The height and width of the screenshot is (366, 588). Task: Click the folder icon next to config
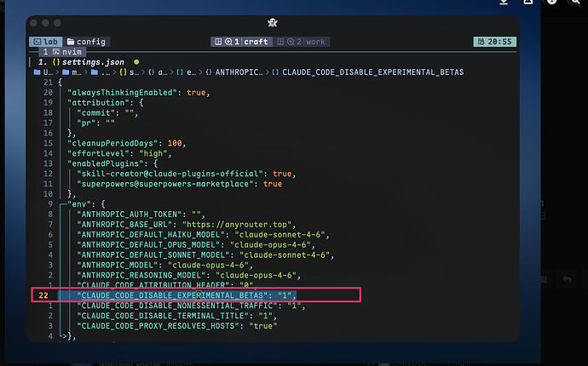pyautogui.click(x=71, y=42)
